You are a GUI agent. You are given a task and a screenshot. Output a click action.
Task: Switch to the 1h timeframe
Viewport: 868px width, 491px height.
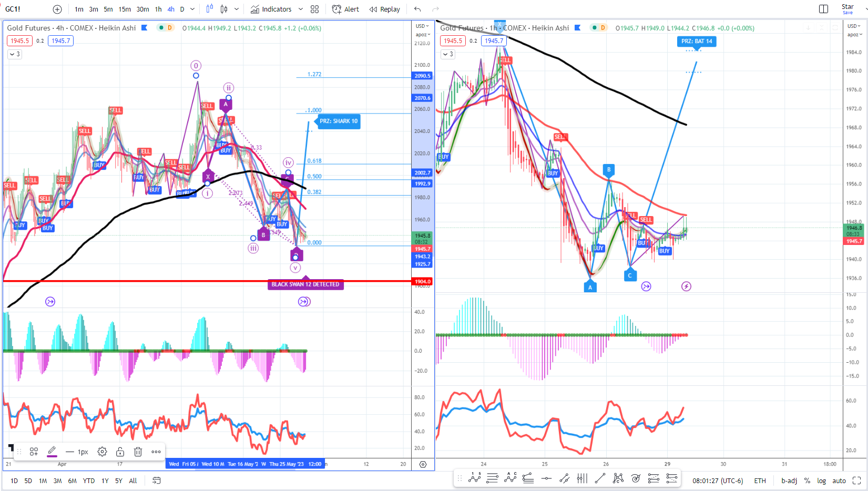tap(158, 9)
